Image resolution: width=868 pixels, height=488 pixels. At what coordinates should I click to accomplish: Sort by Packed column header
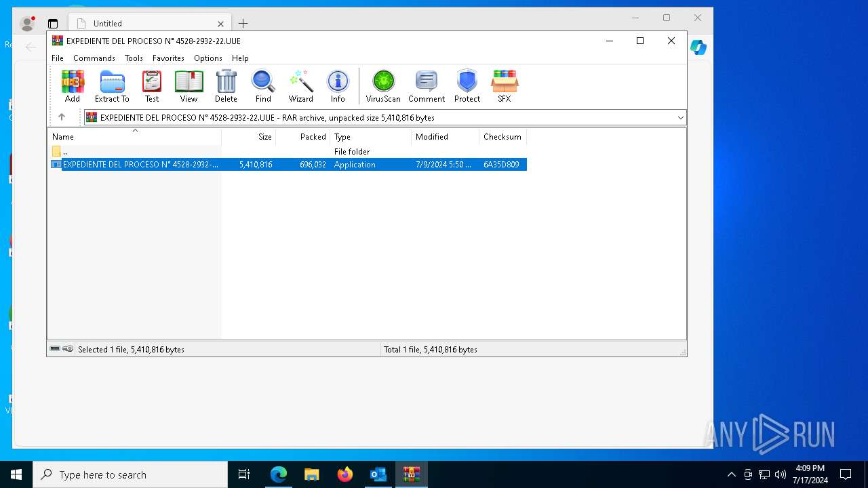303,136
